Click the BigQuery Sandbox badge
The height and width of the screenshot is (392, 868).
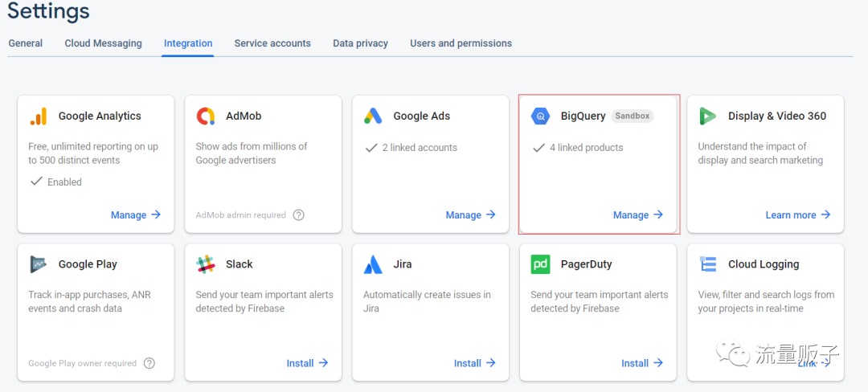click(x=633, y=116)
